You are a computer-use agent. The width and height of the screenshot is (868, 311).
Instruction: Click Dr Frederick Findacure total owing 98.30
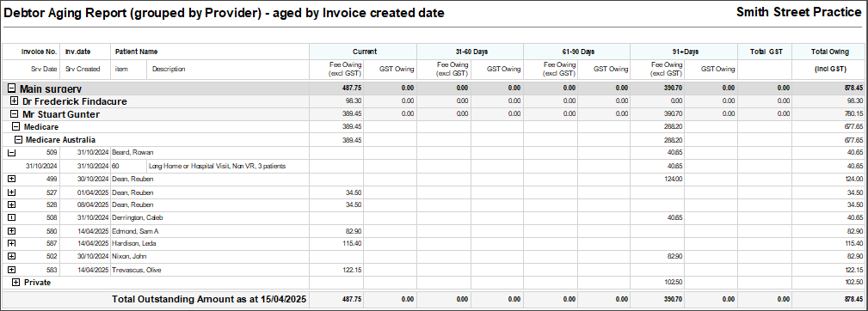(855, 101)
